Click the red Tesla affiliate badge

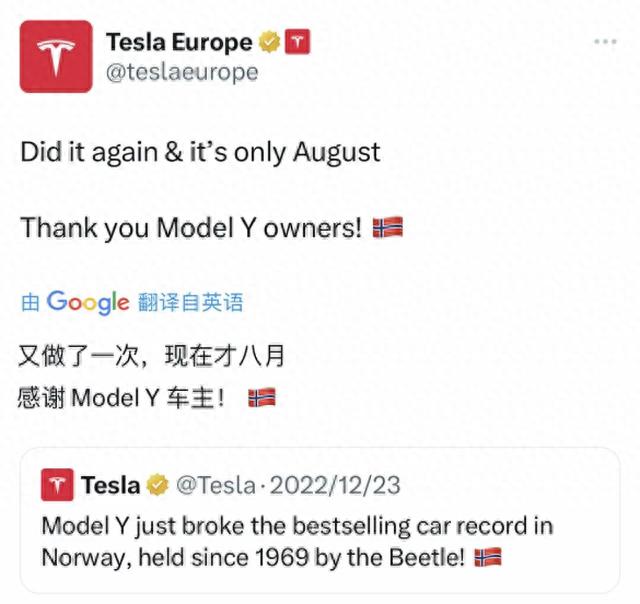click(x=297, y=42)
